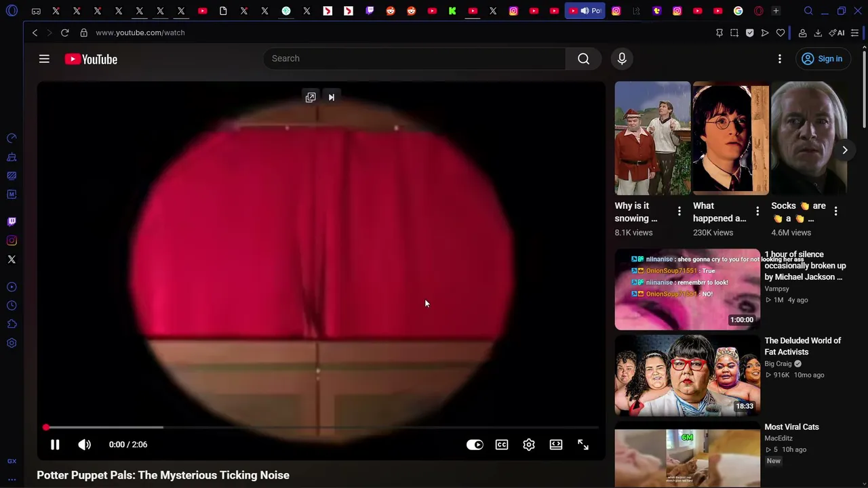This screenshot has height=488, width=868.
Task: Start voice search with the microphone
Action: [x=622, y=59]
